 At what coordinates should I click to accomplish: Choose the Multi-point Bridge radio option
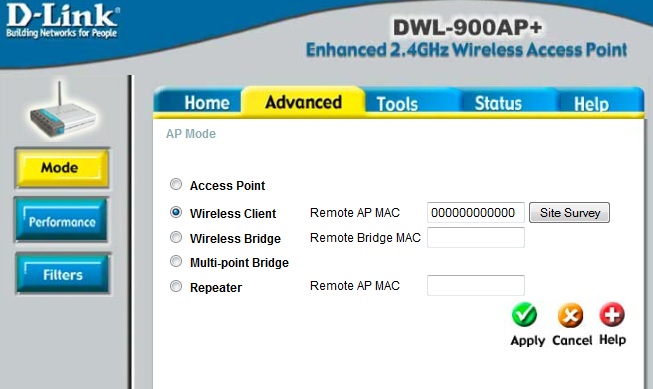tap(176, 261)
